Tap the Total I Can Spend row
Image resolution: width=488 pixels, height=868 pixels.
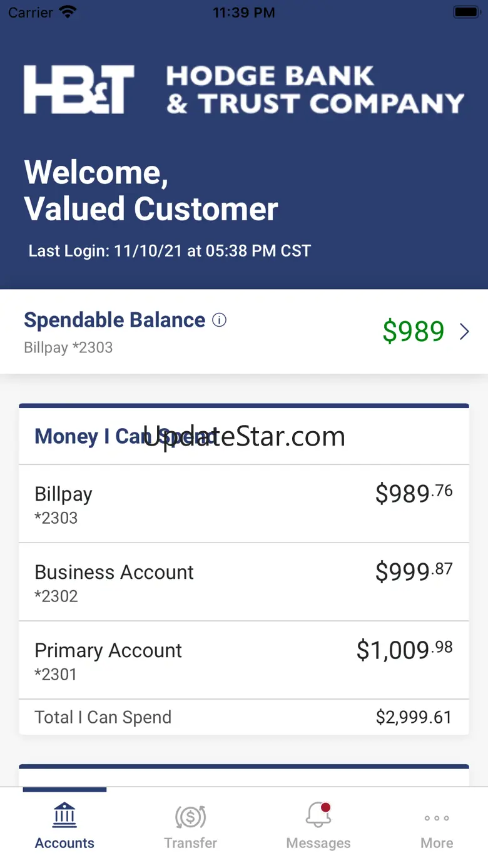point(244,717)
